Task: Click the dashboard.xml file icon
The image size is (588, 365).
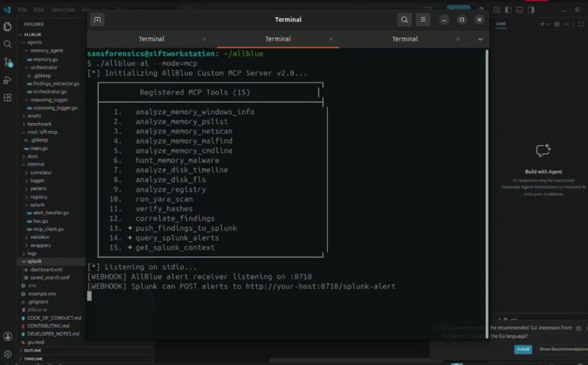Action: pyautogui.click(x=26, y=270)
